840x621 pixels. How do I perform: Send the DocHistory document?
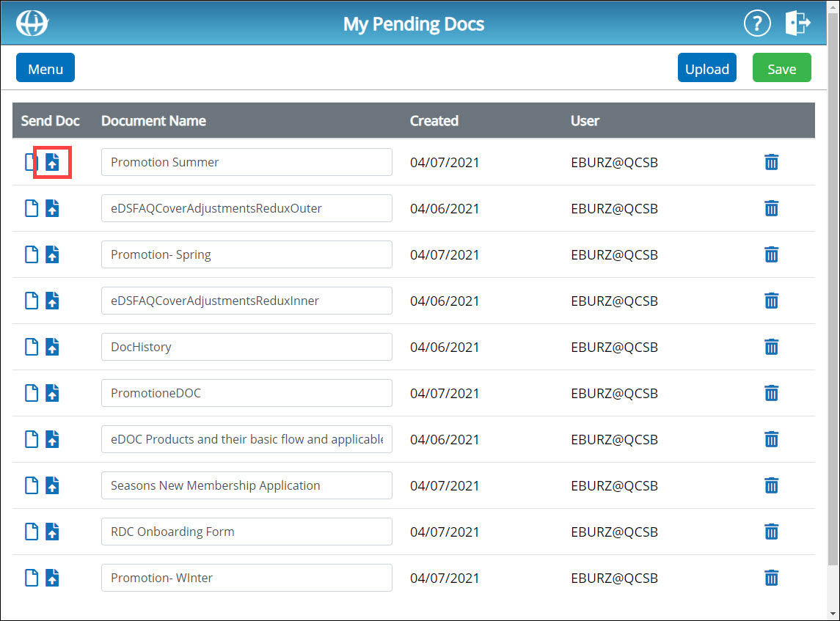tap(52, 347)
